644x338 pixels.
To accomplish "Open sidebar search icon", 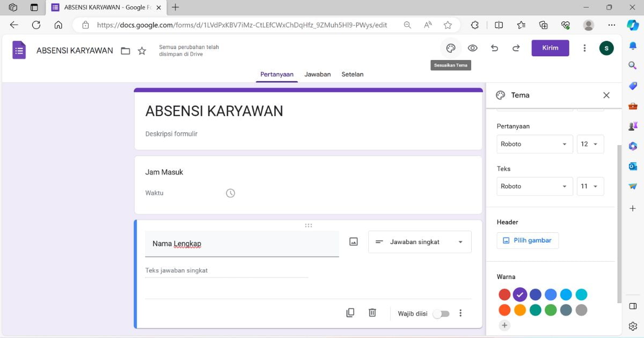I will pyautogui.click(x=633, y=65).
